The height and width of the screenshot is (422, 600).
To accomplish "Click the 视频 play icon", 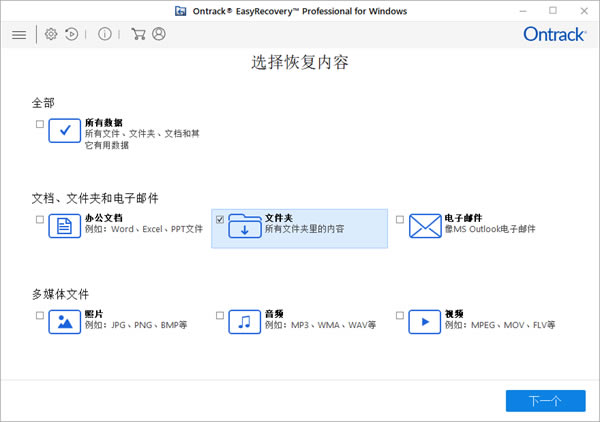I will point(424,321).
